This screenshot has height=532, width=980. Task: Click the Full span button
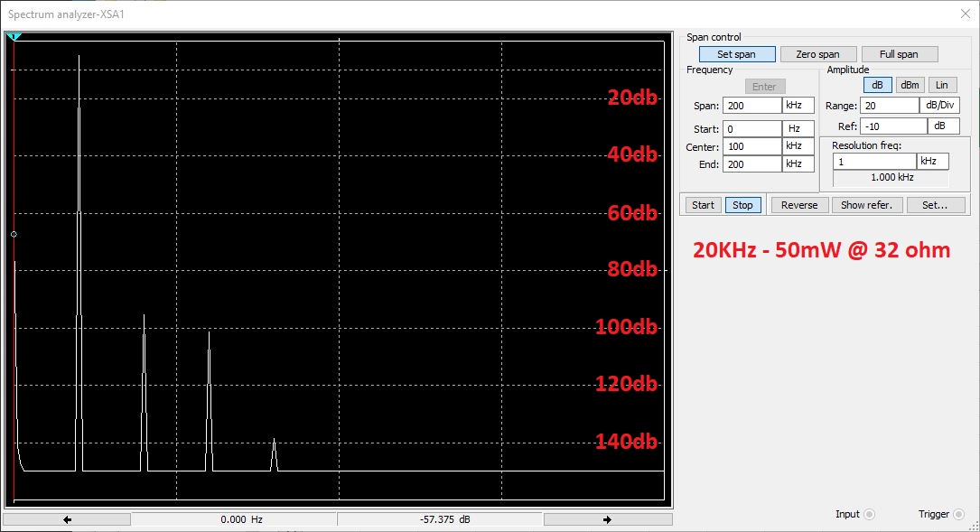900,54
